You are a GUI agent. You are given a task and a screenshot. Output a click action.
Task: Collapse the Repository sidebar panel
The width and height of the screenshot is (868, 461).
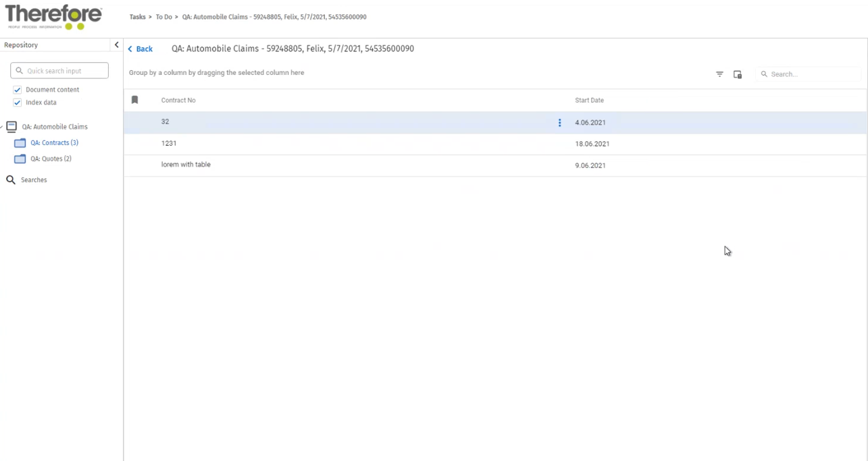[116, 45]
